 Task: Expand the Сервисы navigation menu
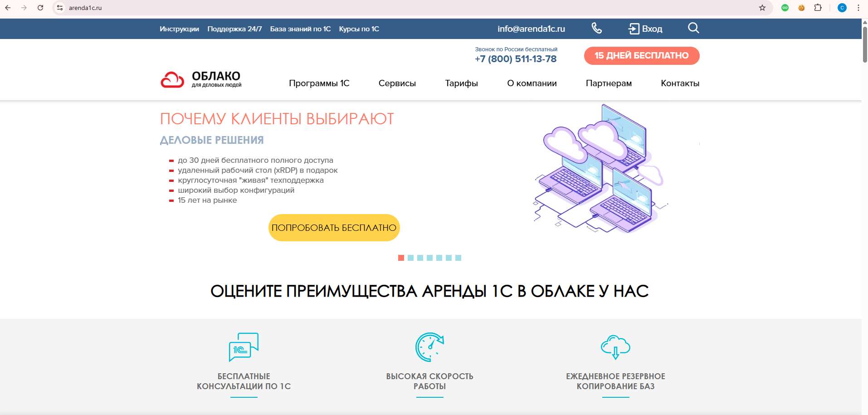pyautogui.click(x=397, y=83)
